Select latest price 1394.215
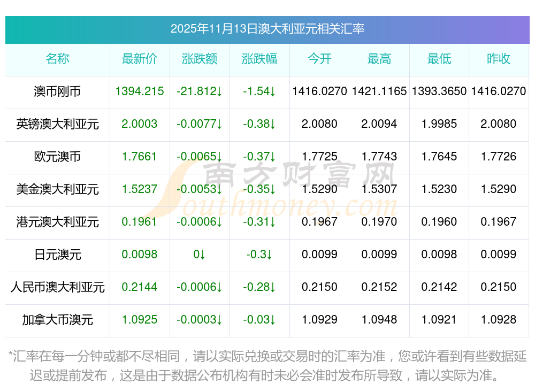The width and height of the screenshot is (535, 392). 140,91
